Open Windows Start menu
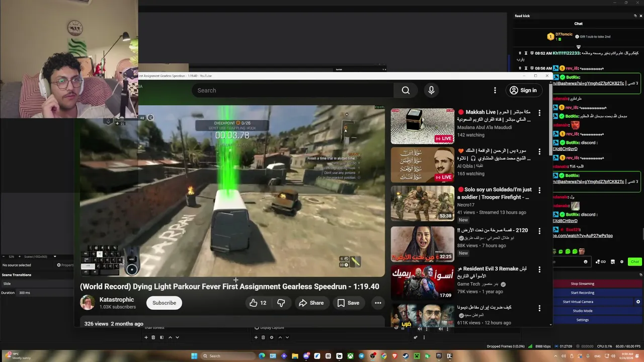This screenshot has width=644, height=362. click(194, 356)
